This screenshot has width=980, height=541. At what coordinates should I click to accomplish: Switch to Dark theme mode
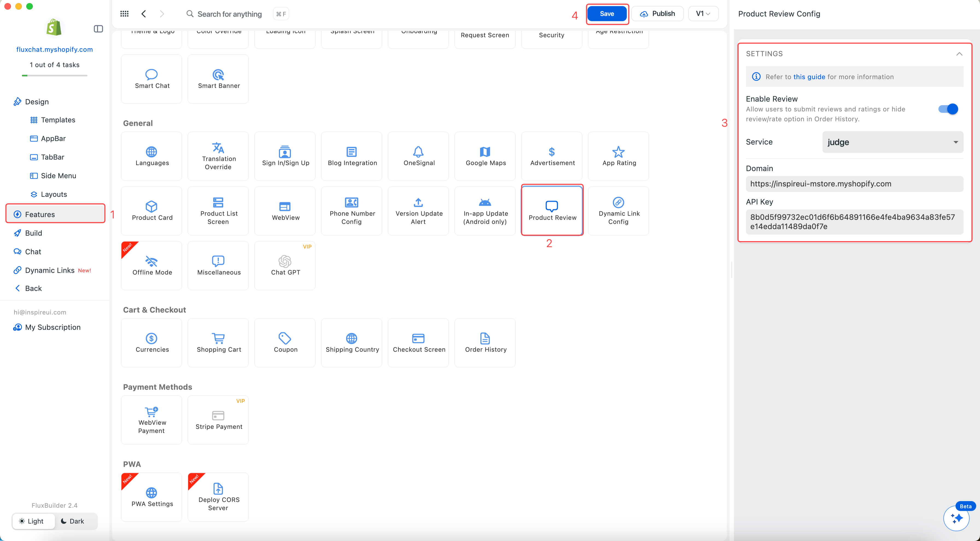72,521
